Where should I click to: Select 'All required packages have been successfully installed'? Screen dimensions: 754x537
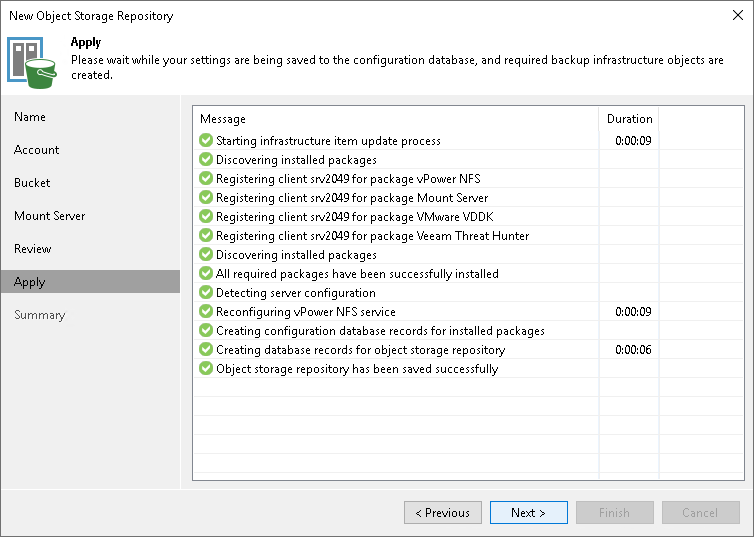pyautogui.click(x=357, y=274)
